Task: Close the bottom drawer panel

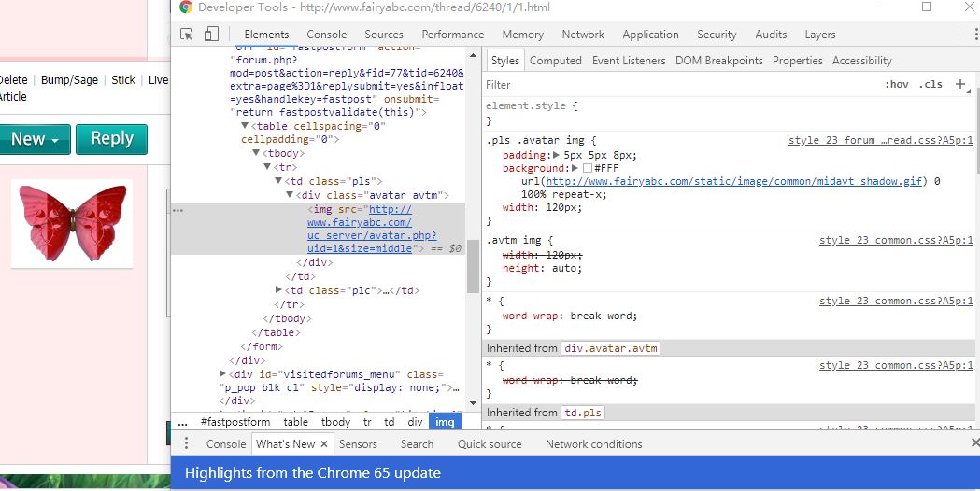Action: [x=974, y=443]
